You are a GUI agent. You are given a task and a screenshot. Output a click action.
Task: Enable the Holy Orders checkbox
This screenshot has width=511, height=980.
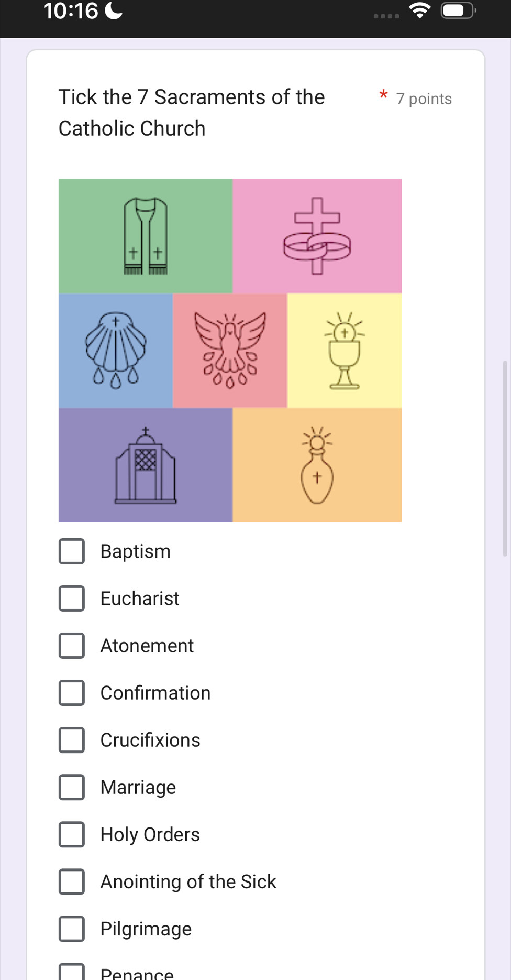coord(72,834)
